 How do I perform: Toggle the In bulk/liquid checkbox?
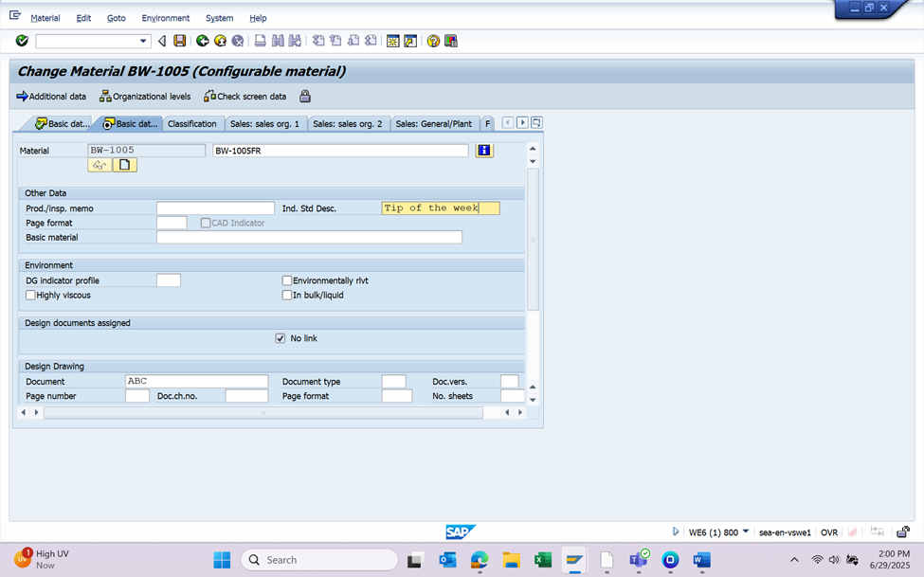click(x=287, y=295)
